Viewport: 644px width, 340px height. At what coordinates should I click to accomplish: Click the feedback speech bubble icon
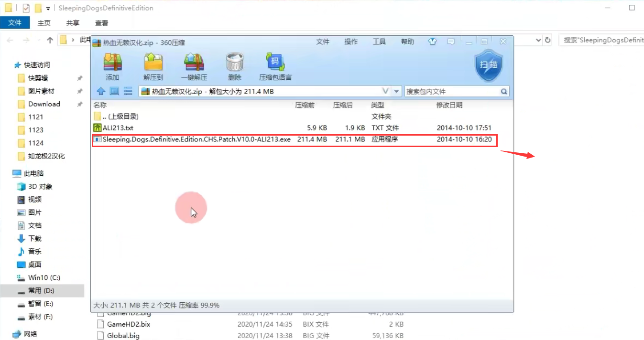[450, 42]
